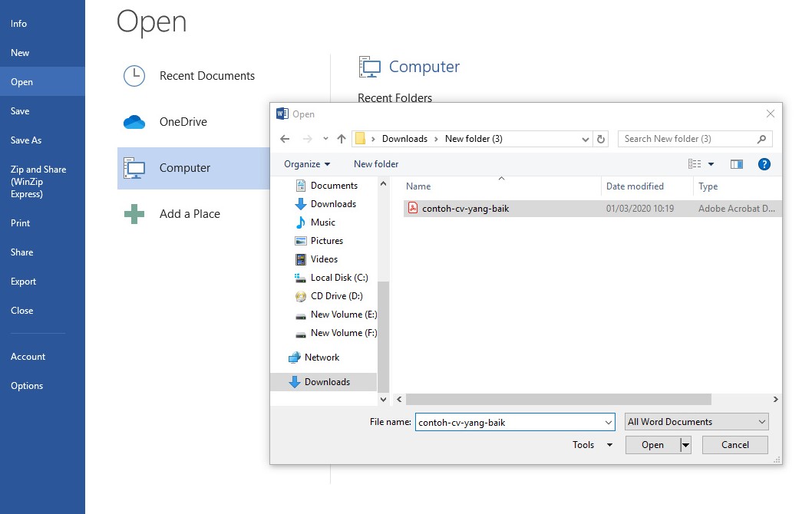The image size is (812, 514).
Task: Click the Cancel button
Action: click(x=734, y=444)
